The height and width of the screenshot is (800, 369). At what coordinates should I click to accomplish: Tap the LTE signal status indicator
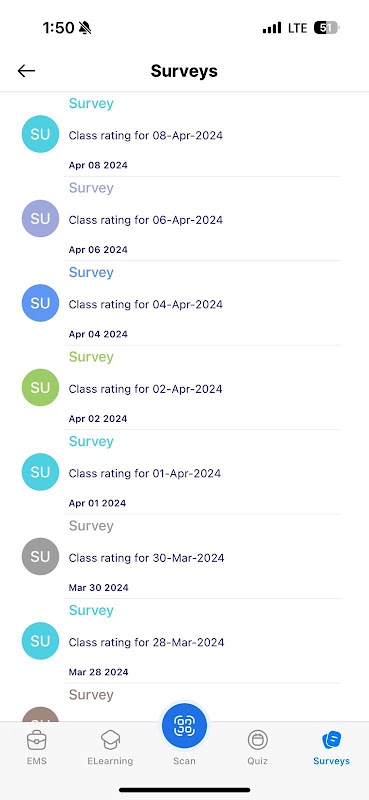(298, 28)
